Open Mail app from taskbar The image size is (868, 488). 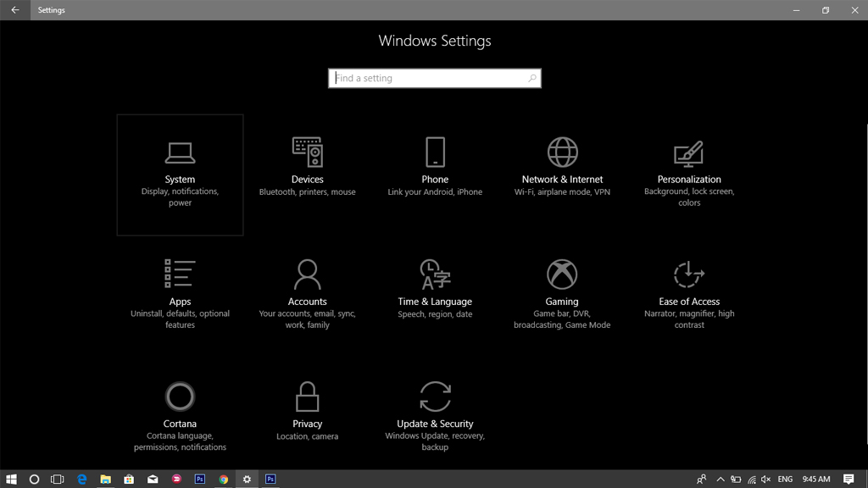pos(153,480)
